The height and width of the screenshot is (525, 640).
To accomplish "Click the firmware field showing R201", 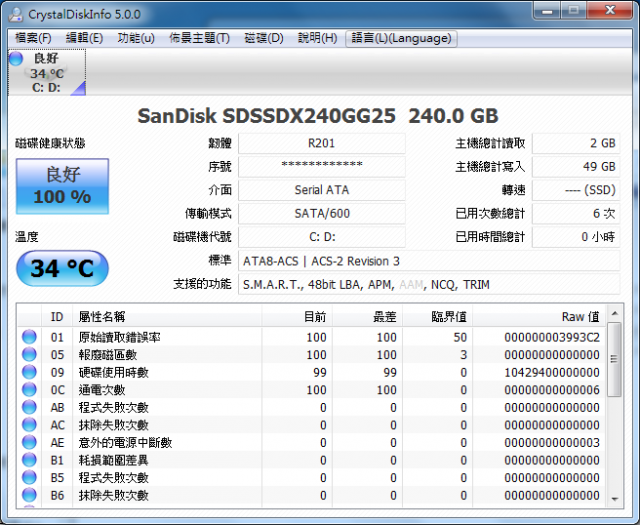I will tap(322, 143).
